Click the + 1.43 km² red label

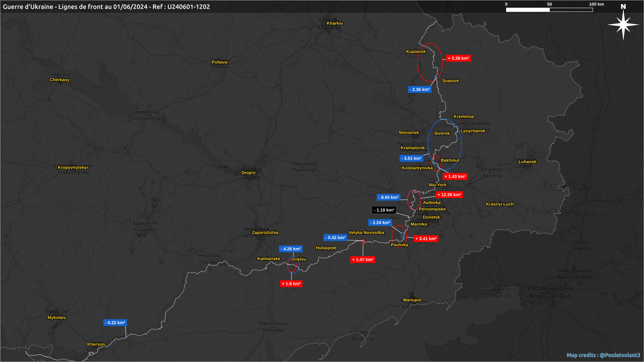[x=455, y=177]
